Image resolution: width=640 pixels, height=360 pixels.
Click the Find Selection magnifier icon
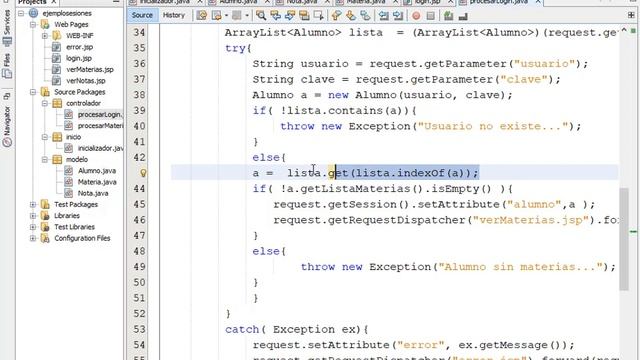click(261, 16)
